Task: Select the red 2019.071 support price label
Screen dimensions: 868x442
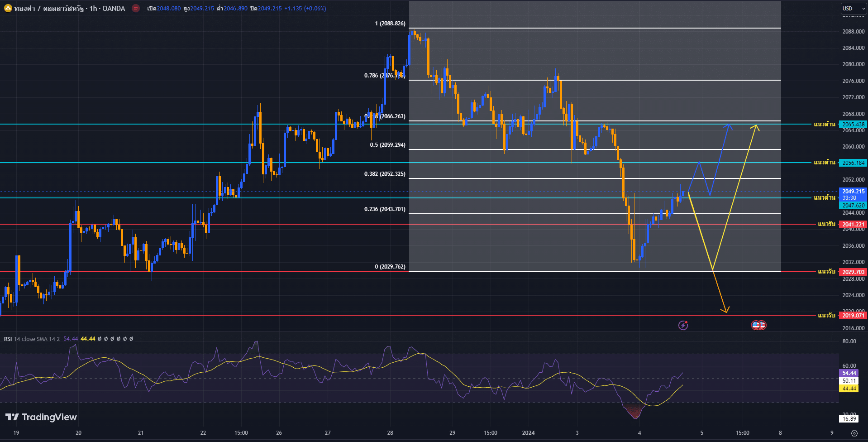Action: 853,315
